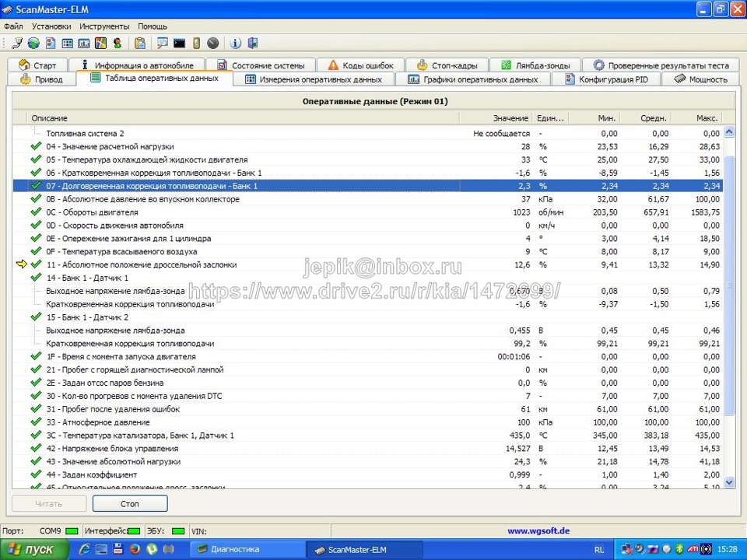Open the terminal console icon

[x=177, y=43]
